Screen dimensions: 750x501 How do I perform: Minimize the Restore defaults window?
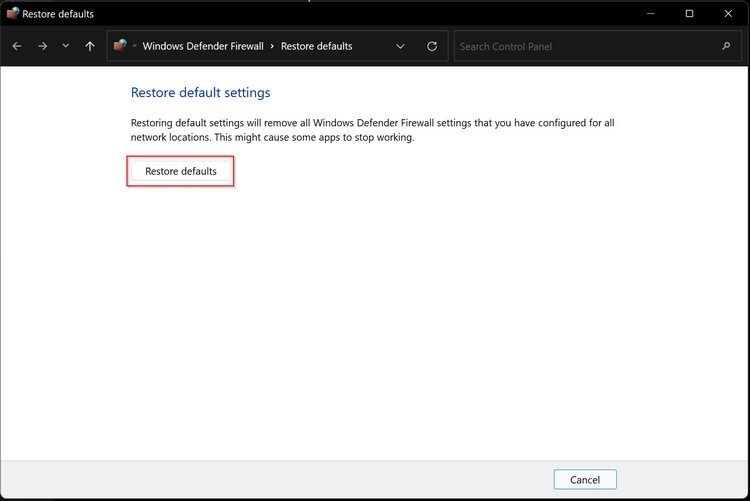(651, 13)
